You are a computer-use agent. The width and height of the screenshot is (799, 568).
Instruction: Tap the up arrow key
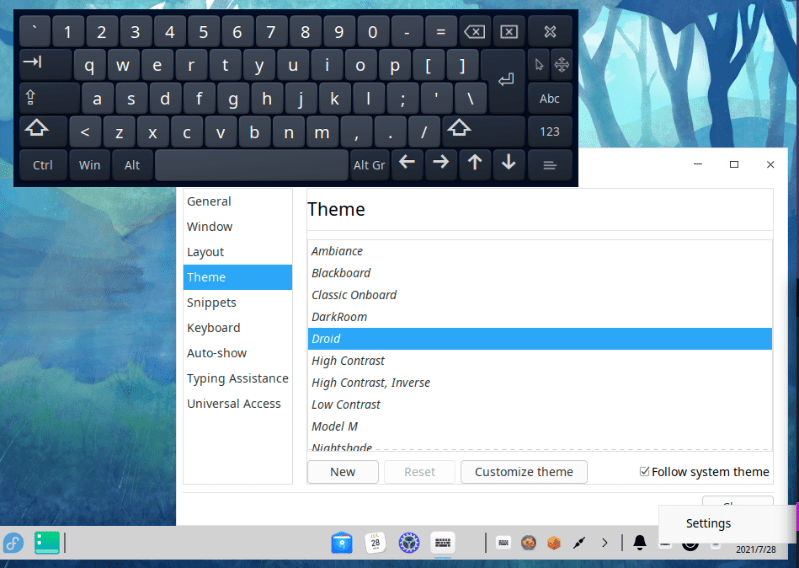474,164
